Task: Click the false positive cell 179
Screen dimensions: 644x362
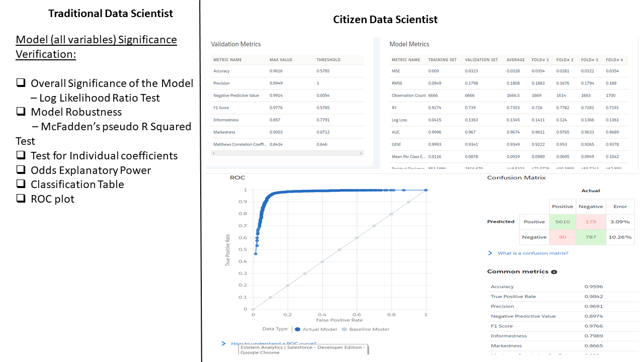Action: coord(591,222)
